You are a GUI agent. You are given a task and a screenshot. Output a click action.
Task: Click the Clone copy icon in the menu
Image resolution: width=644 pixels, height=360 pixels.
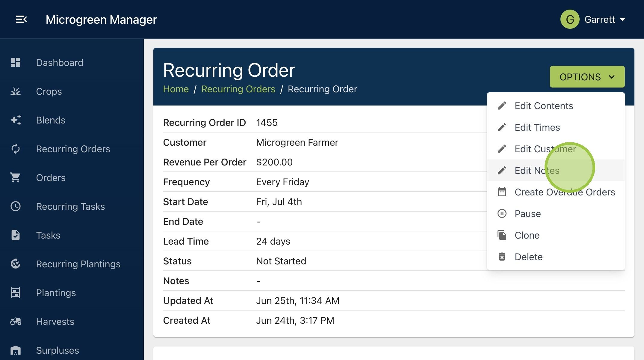tap(502, 235)
